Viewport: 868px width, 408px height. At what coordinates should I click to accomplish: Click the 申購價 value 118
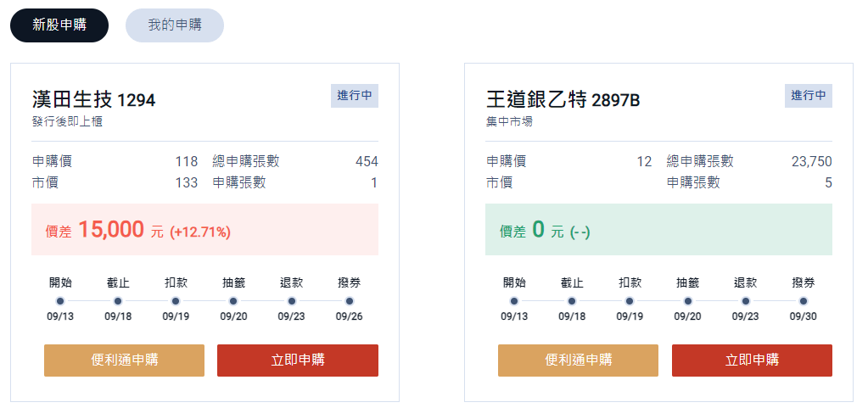(x=187, y=162)
